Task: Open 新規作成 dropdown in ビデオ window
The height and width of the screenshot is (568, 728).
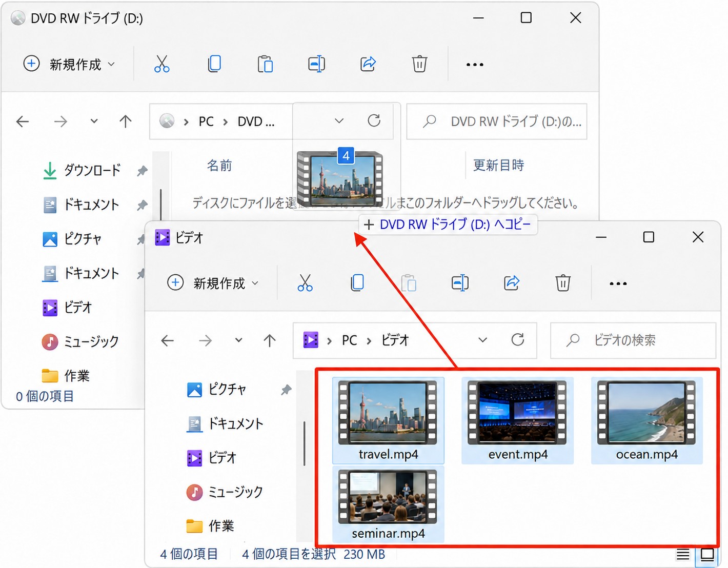Action: tap(213, 283)
